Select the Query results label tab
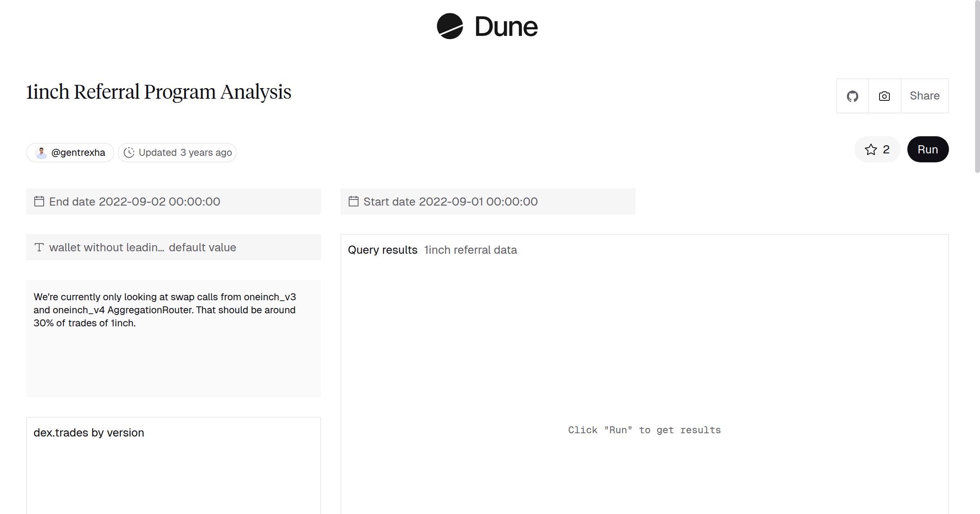Screen dimensions: 980x514 pos(383,250)
